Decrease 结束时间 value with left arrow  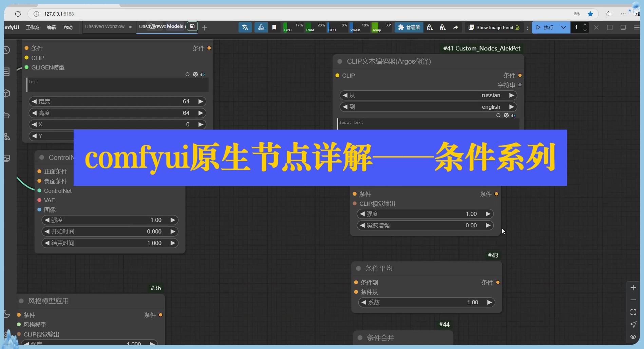tap(47, 243)
